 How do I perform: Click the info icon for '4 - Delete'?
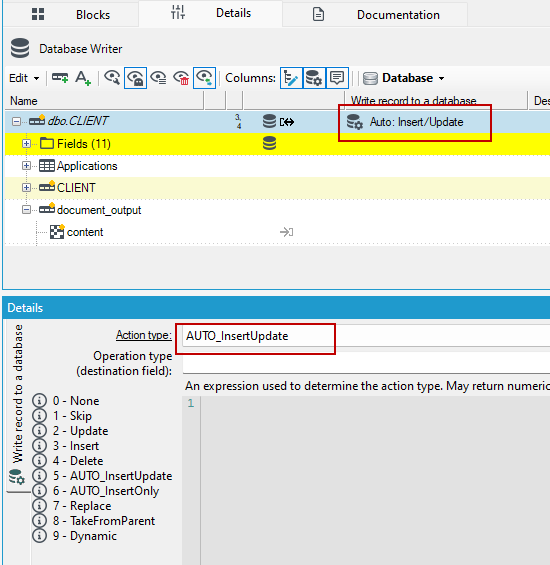40,461
